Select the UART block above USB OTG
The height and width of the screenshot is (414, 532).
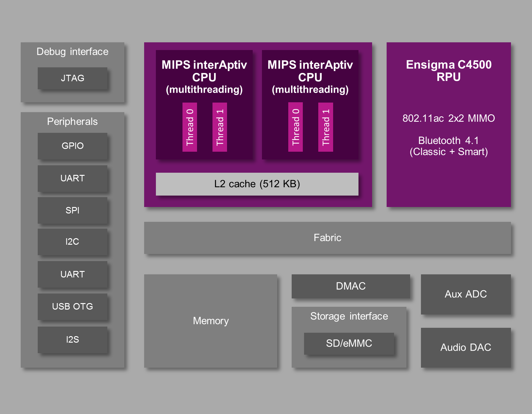pyautogui.click(x=72, y=274)
